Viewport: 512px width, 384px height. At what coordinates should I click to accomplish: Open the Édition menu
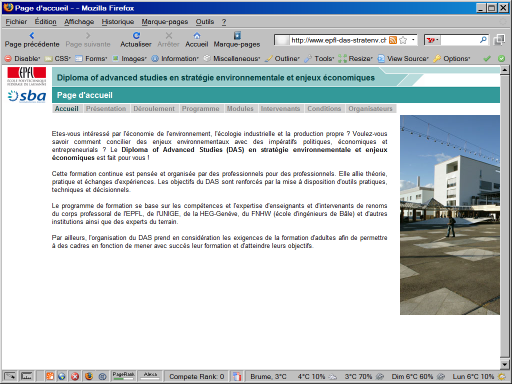pos(46,22)
